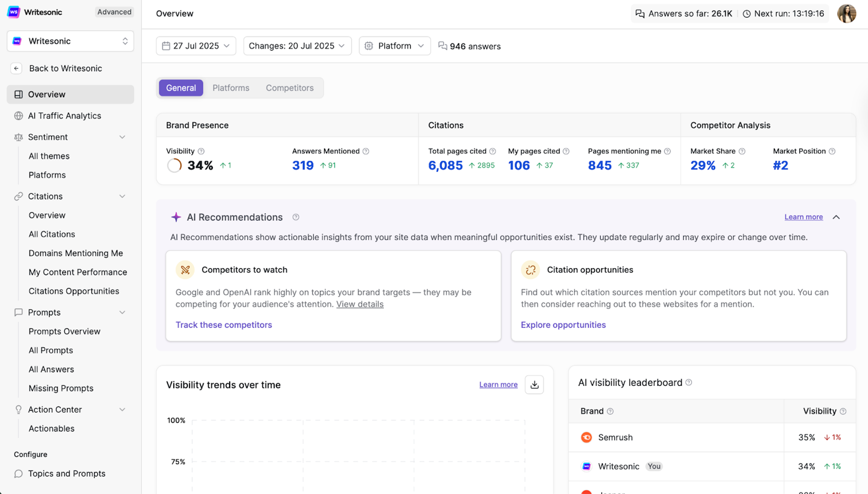Collapse the Prompts sidebar section chevron

[x=122, y=312]
